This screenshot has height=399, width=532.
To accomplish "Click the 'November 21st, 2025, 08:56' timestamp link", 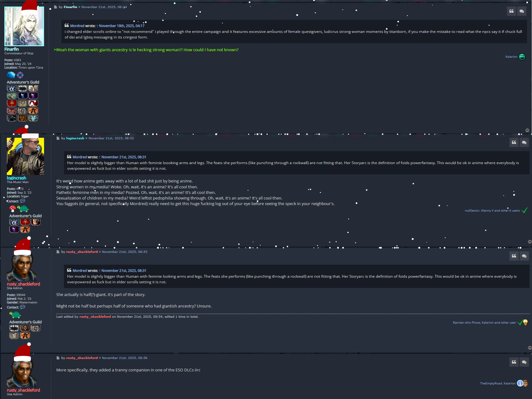I will pos(124,358).
